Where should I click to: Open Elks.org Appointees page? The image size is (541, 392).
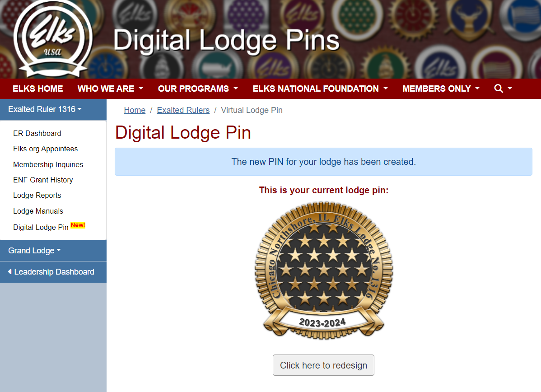(45, 149)
